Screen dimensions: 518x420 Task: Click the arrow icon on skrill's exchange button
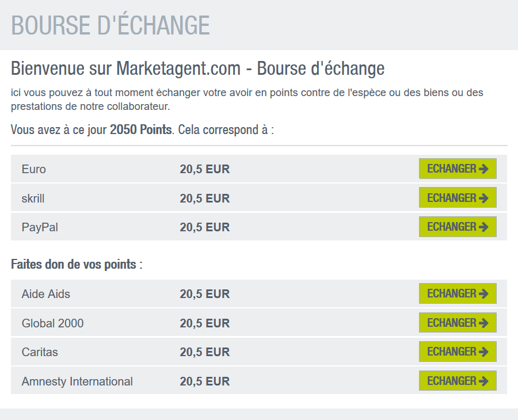485,197
